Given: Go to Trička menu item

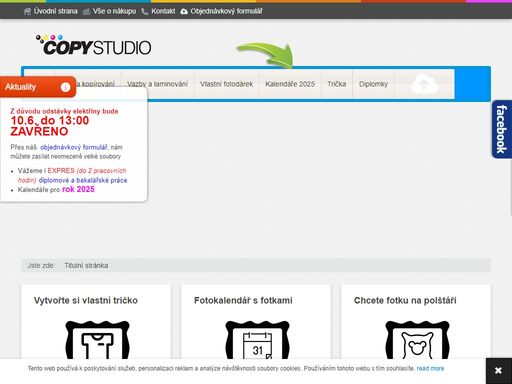Looking at the screenshot, I should click(337, 84).
